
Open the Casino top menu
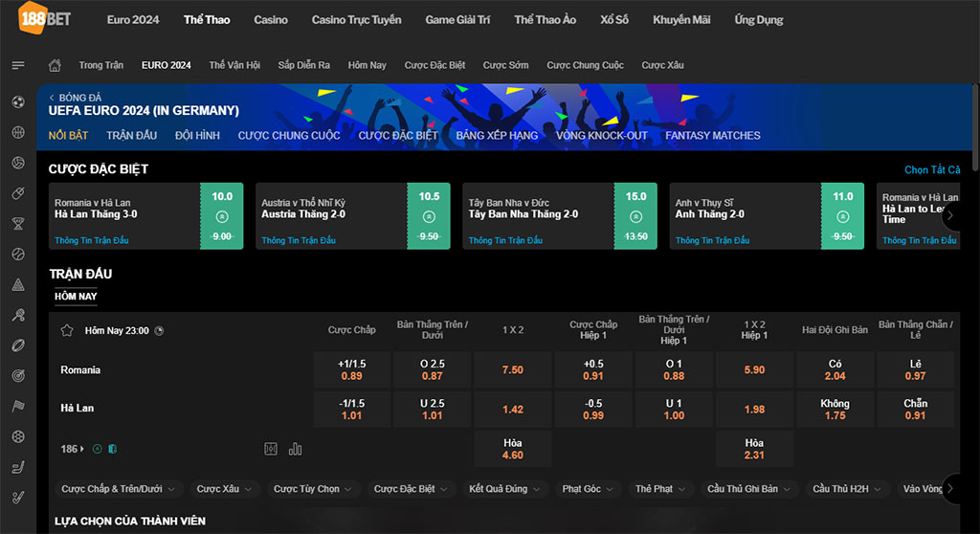click(271, 19)
